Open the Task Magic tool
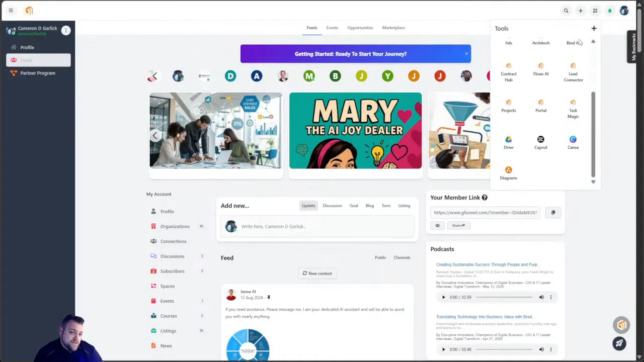This screenshot has height=362, width=644. 573,109
